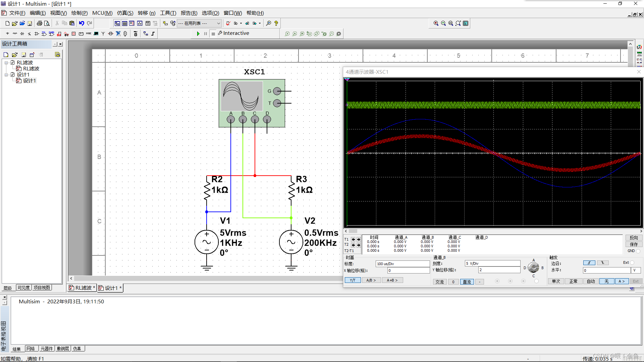The height and width of the screenshot is (362, 644).
Task: Click the zoom in magnifier icon
Action: click(x=436, y=23)
